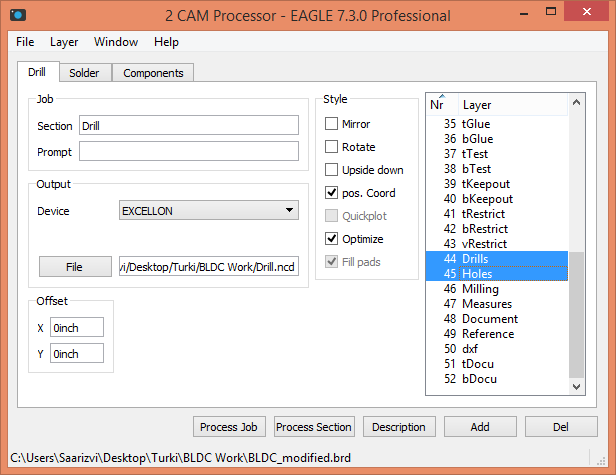Click the File output button

pos(75,267)
